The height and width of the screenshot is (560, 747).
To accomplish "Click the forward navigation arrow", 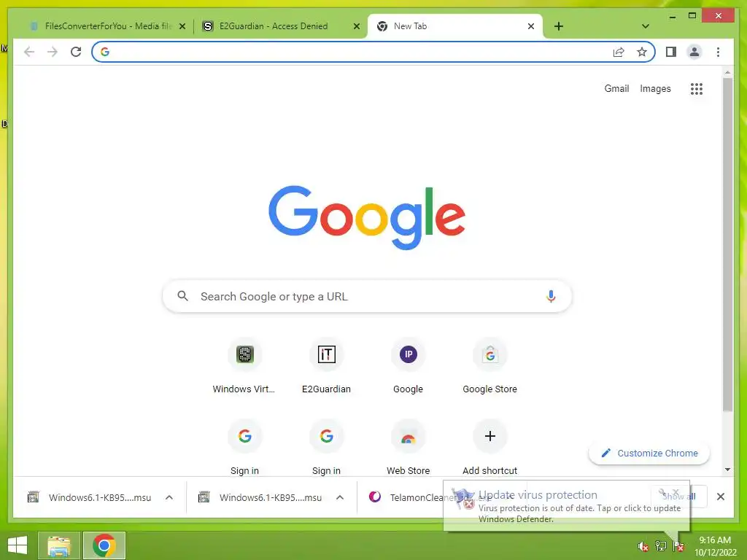I will (53, 52).
